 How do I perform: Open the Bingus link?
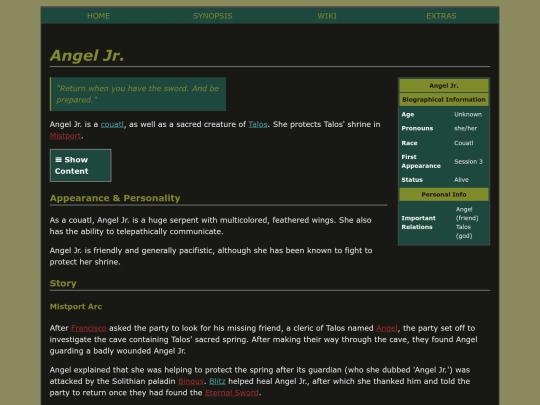tap(191, 381)
